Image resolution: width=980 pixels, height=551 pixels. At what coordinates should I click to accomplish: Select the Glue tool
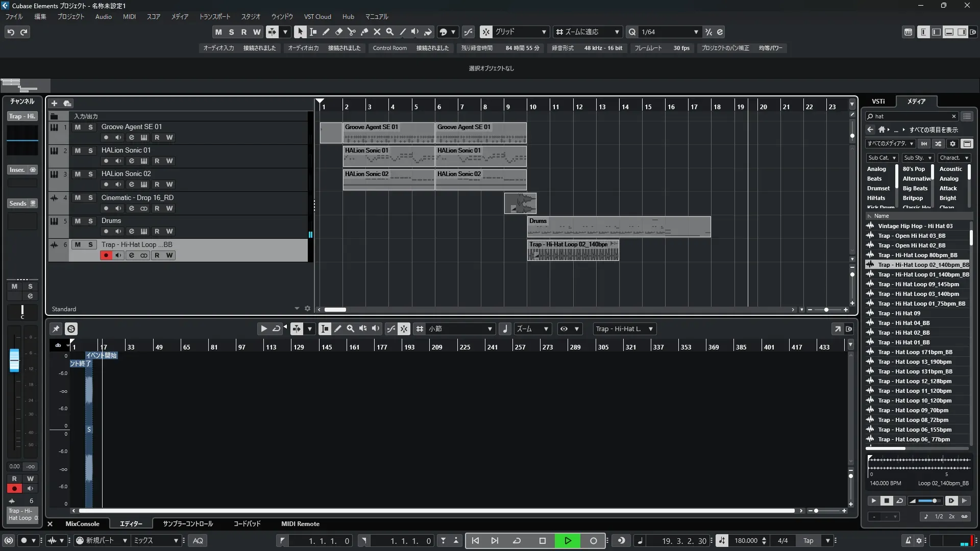pyautogui.click(x=364, y=32)
